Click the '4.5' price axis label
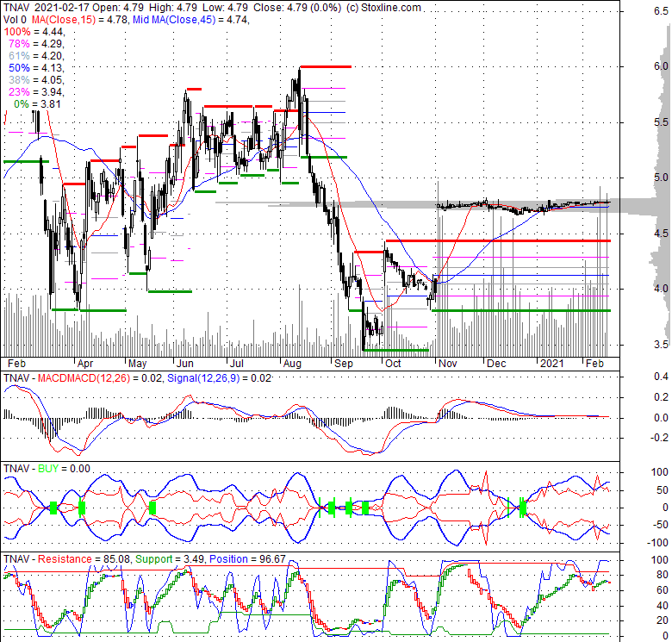672x642 pixels. click(661, 234)
